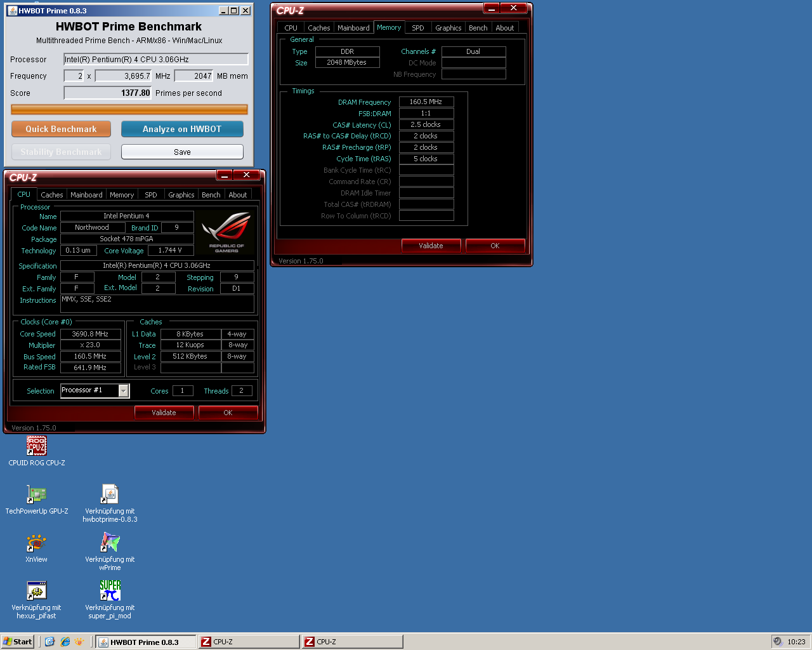Open Mainboard tab in the CPU-Z CPU window
The height and width of the screenshot is (650, 812).
click(86, 195)
